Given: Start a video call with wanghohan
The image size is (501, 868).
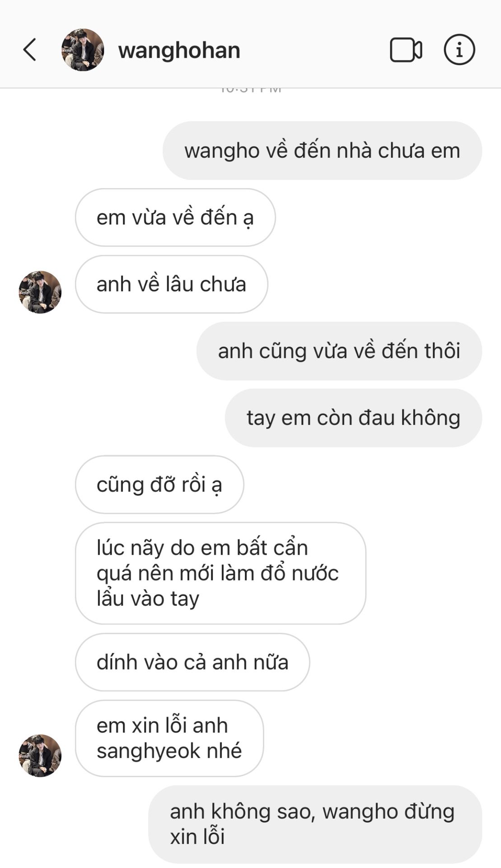Looking at the screenshot, I should coord(406,50).
